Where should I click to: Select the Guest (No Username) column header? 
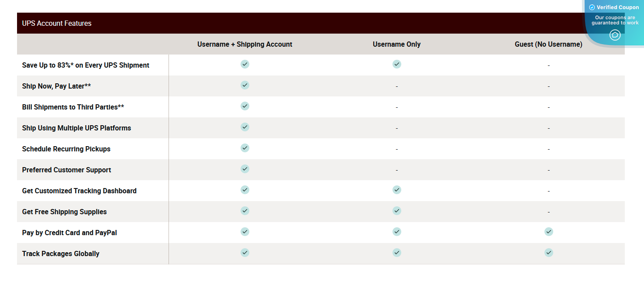tap(548, 45)
